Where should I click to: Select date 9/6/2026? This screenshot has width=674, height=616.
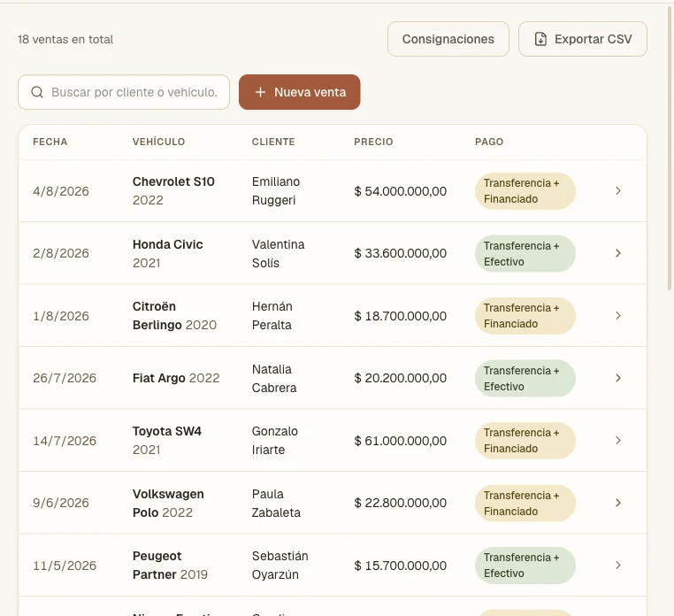pos(61,503)
